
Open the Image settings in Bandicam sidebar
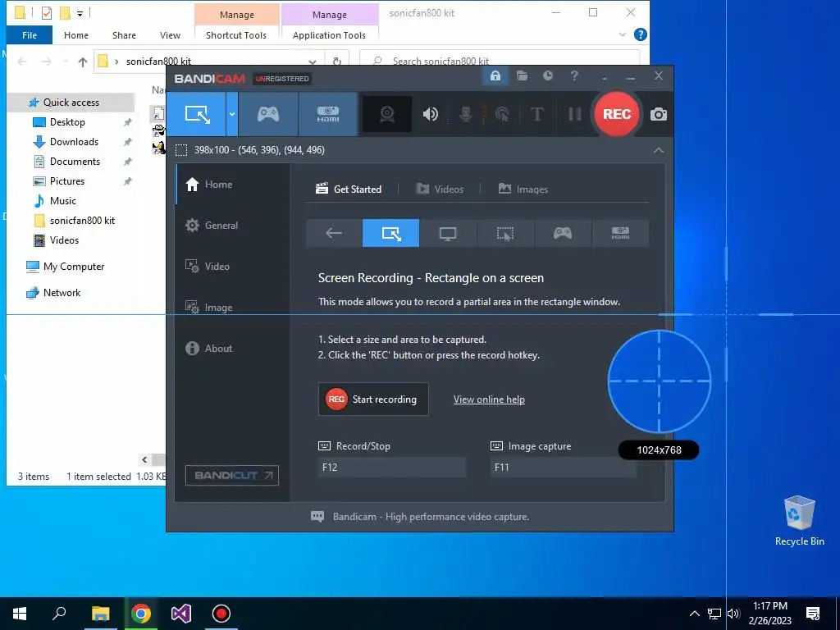[232, 308]
